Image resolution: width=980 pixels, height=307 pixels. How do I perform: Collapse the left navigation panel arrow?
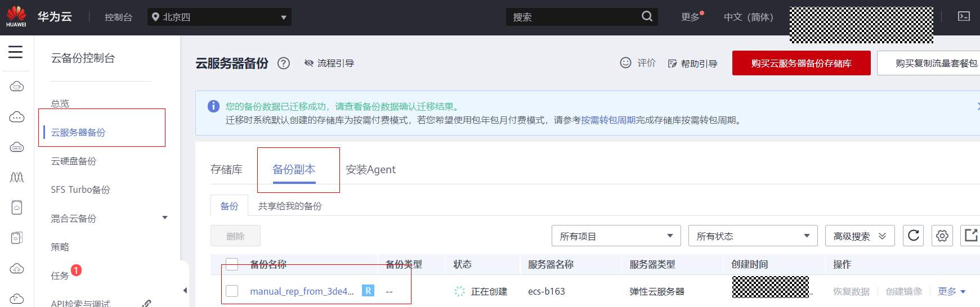[185, 291]
